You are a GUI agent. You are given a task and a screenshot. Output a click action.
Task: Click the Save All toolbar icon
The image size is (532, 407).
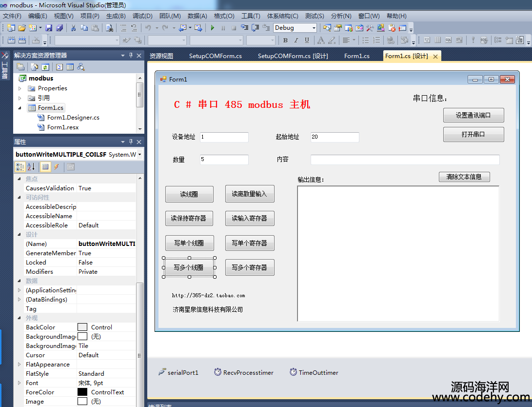59,28
